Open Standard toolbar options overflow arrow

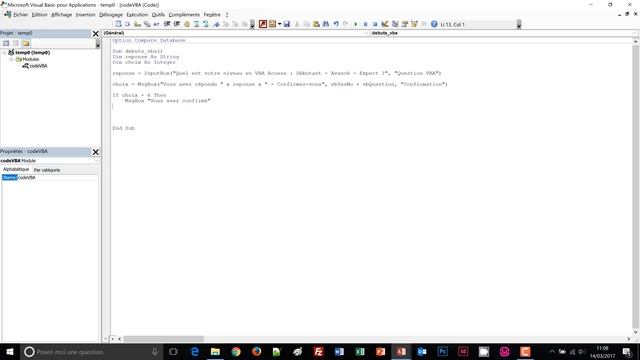[x=519, y=24]
